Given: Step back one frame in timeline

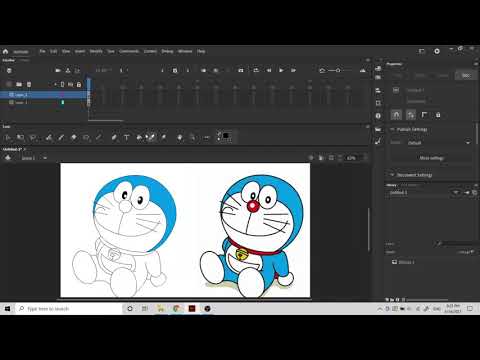Looking at the screenshot, I should (269, 70).
